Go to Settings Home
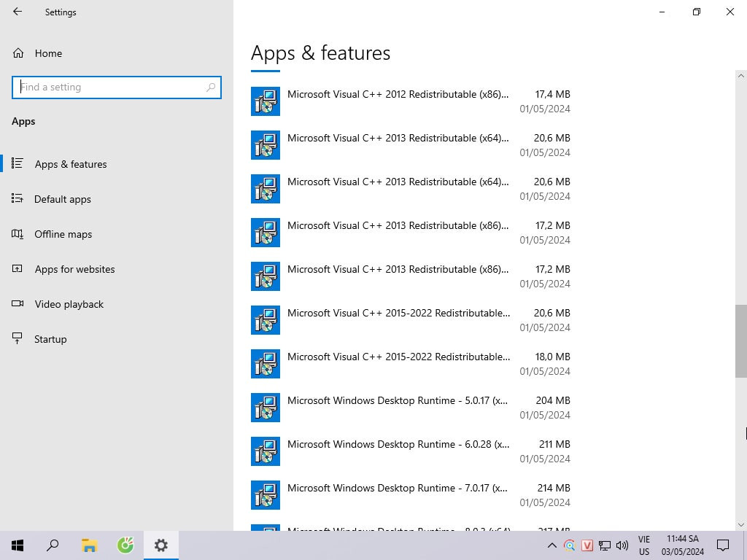Viewport: 747px width, 560px height. coord(48,53)
